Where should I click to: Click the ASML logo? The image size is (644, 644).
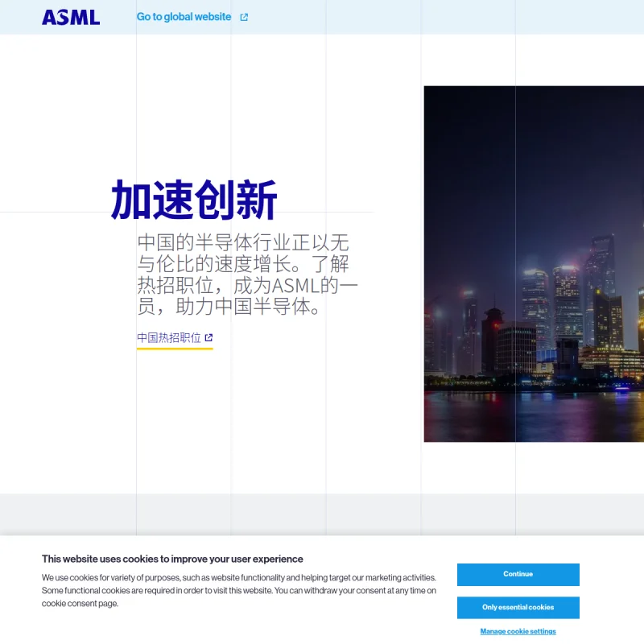(x=71, y=17)
